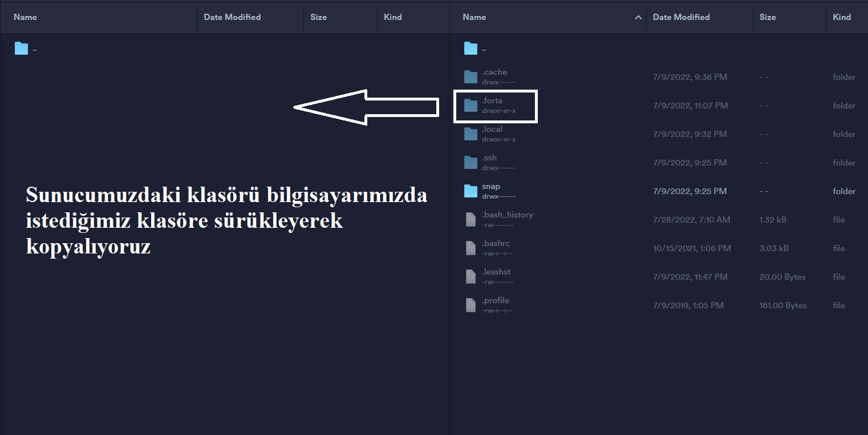Click date 7/9/2022, 9:32 PM of .local

coord(690,134)
